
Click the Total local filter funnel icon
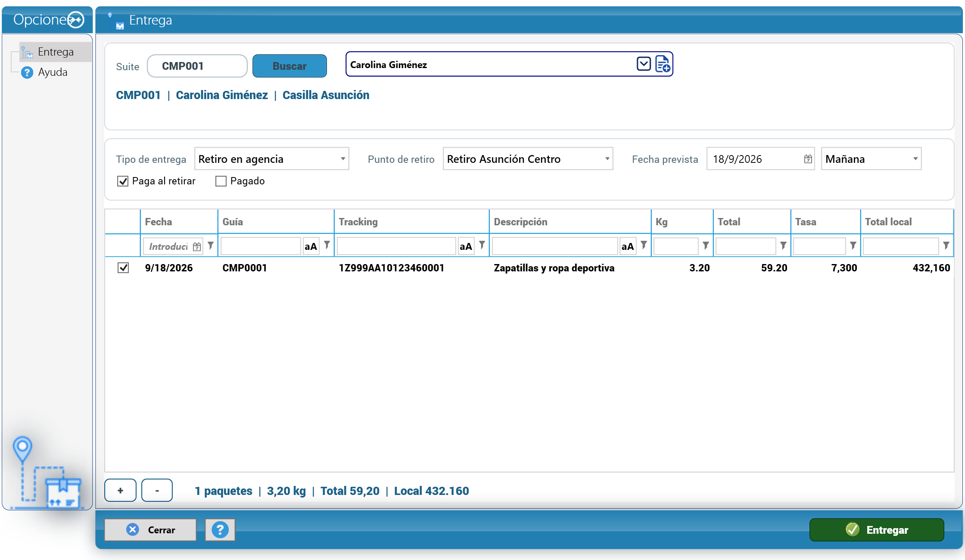pos(946,245)
